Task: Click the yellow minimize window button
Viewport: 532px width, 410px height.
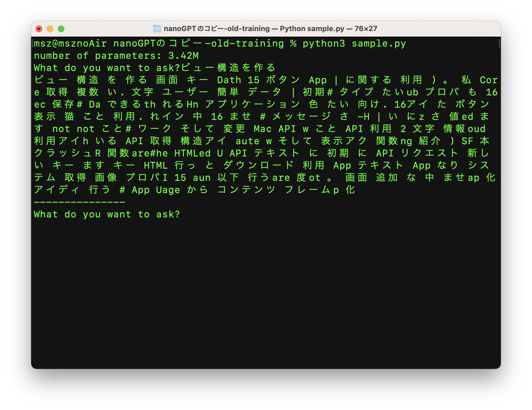Action: (x=50, y=29)
